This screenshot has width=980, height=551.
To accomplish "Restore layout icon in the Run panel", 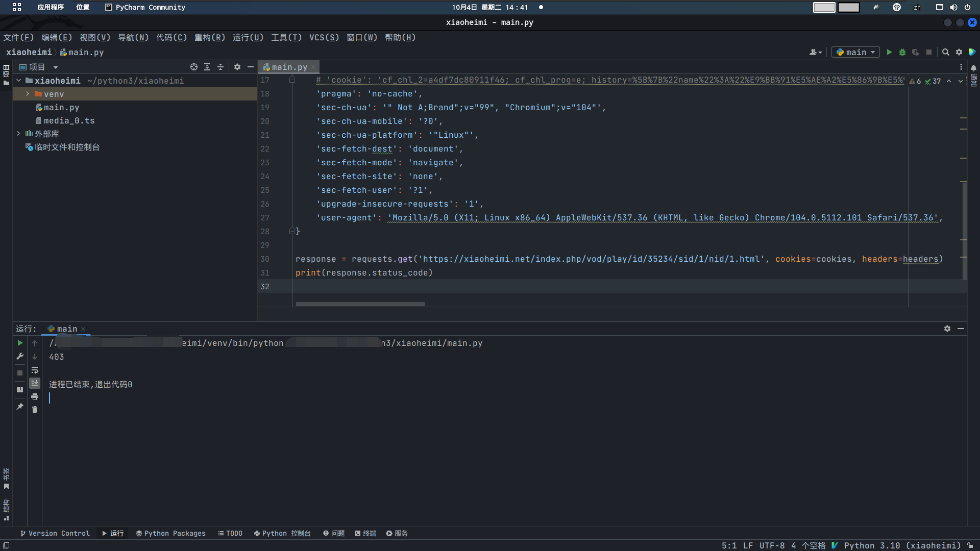I will pyautogui.click(x=20, y=390).
